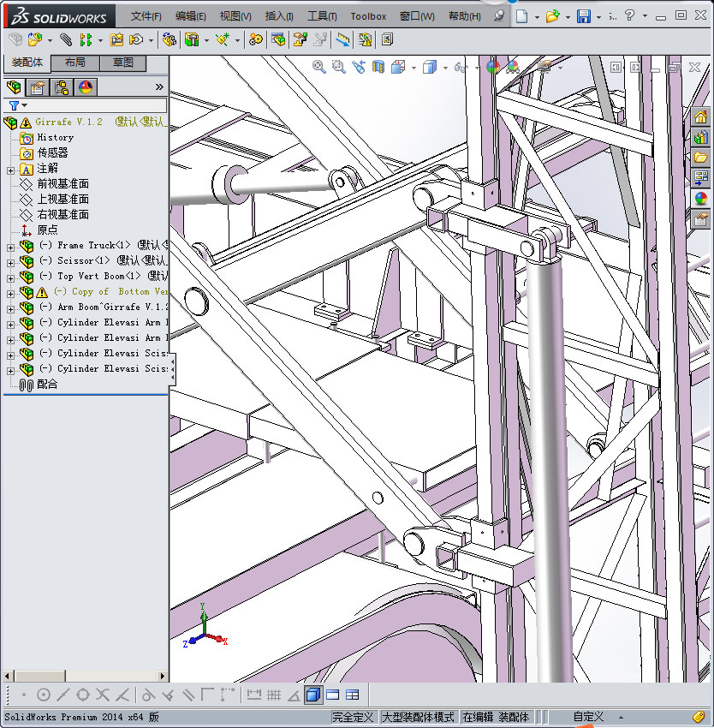Open the FeatureManager design tree tab icon
Image resolution: width=714 pixels, height=728 pixels.
click(14, 87)
